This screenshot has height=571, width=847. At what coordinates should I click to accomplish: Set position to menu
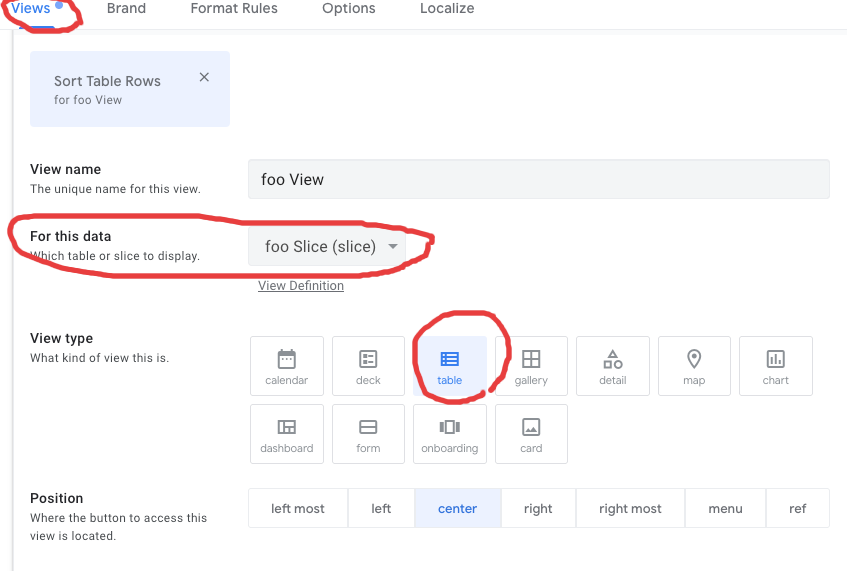(725, 508)
